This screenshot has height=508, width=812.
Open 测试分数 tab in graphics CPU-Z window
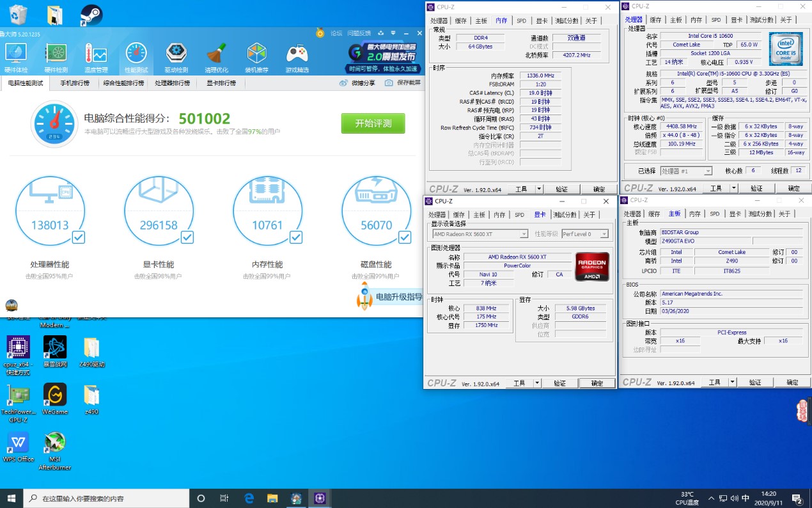click(x=566, y=214)
